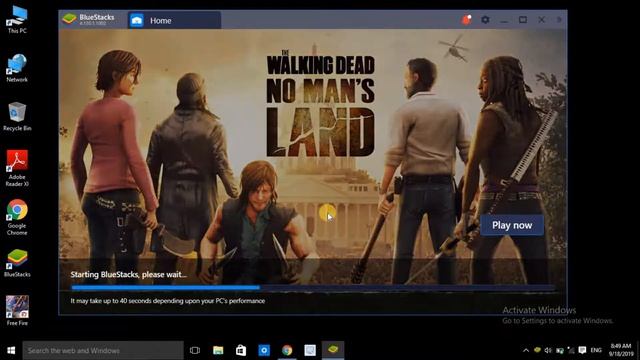The width and height of the screenshot is (640, 360).
Task: Open Task View in taskbar
Action: coord(195,350)
